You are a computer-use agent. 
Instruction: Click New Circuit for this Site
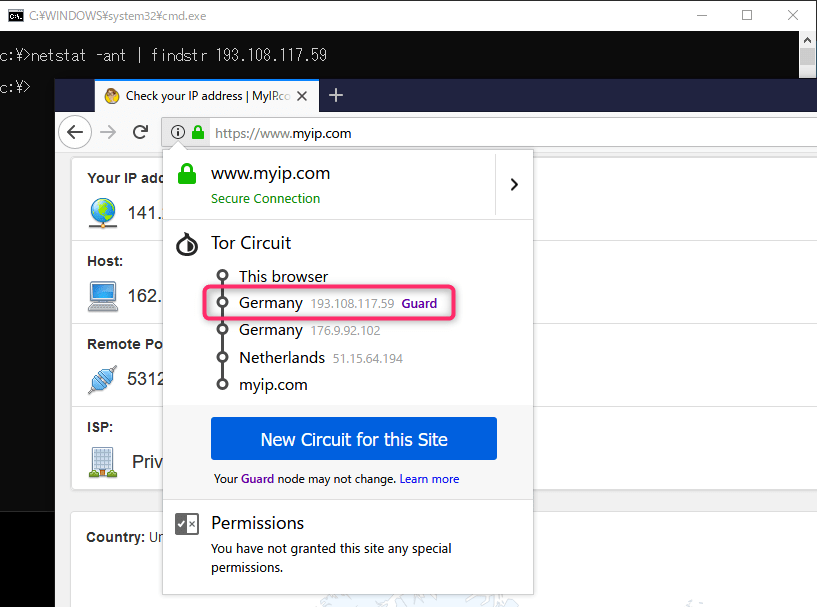[354, 439]
